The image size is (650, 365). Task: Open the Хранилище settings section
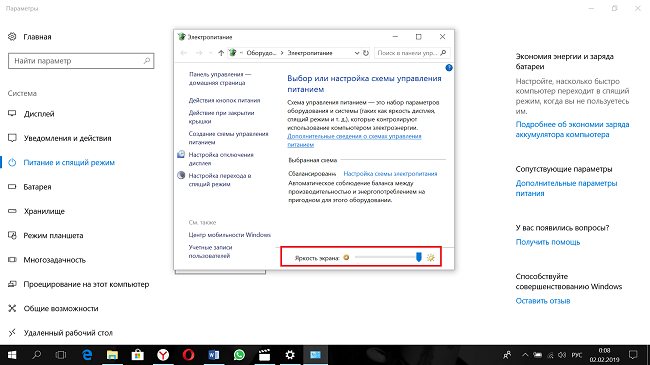tap(36, 211)
